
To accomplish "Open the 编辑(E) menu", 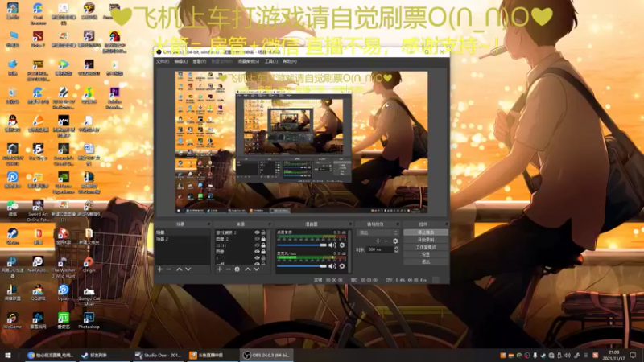I will [x=180, y=61].
